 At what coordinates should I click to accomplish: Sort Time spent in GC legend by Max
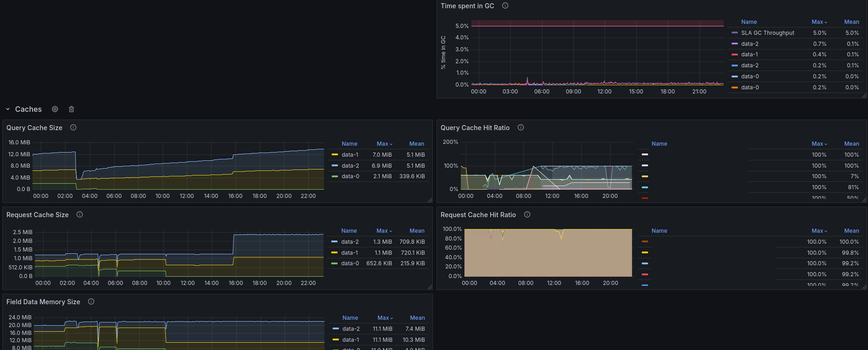(x=819, y=22)
